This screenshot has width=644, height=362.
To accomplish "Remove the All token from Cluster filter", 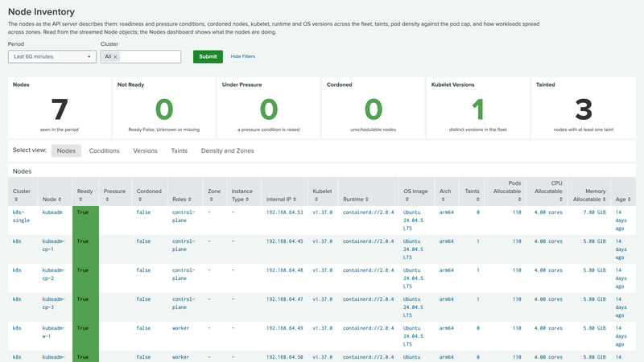I will pyautogui.click(x=115, y=56).
